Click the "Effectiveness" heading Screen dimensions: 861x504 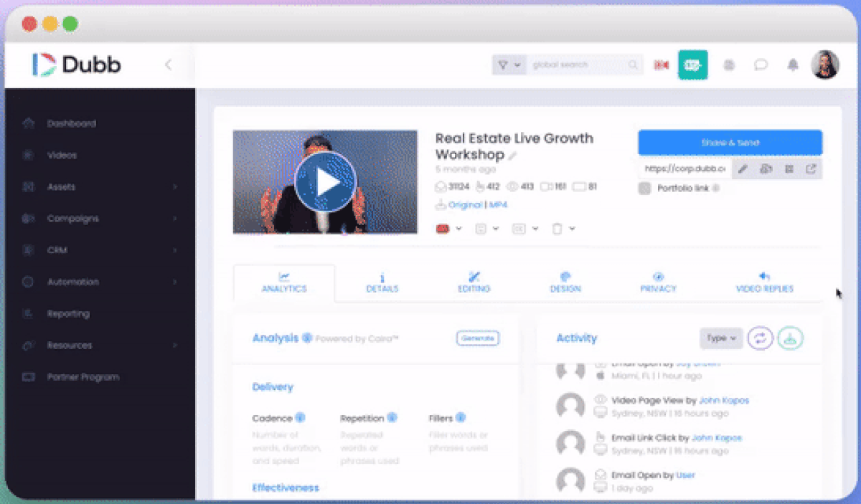[286, 488]
